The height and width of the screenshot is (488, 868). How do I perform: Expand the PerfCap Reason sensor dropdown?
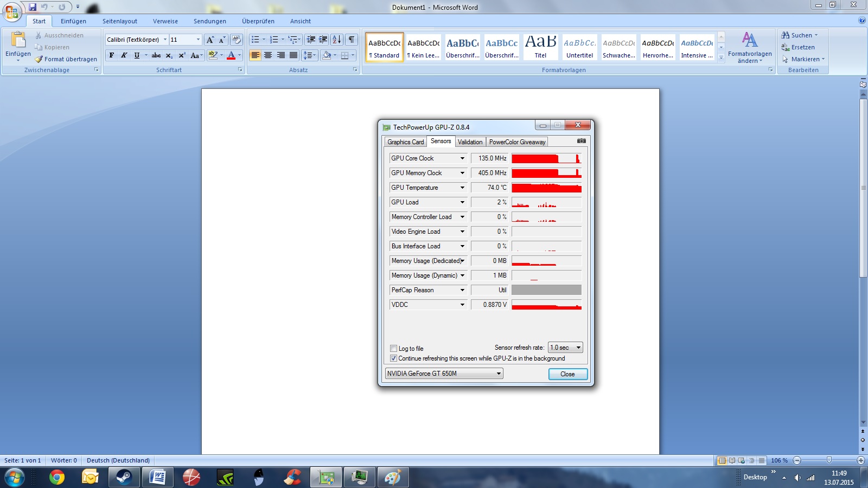point(462,290)
